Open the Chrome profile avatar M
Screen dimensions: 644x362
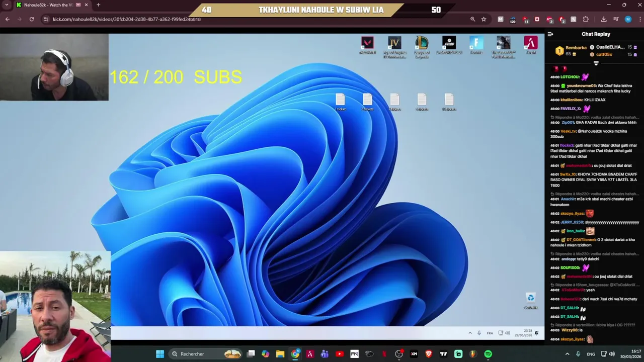pyautogui.click(x=628, y=19)
